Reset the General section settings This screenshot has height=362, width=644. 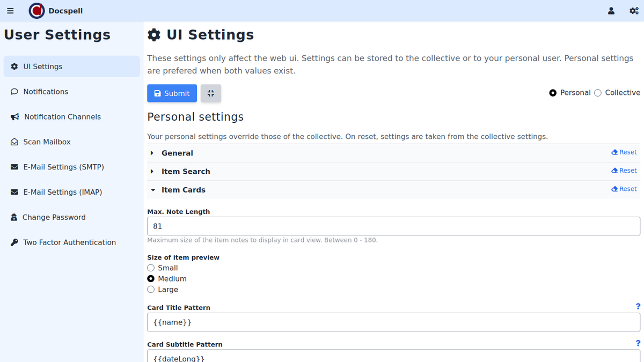click(624, 152)
